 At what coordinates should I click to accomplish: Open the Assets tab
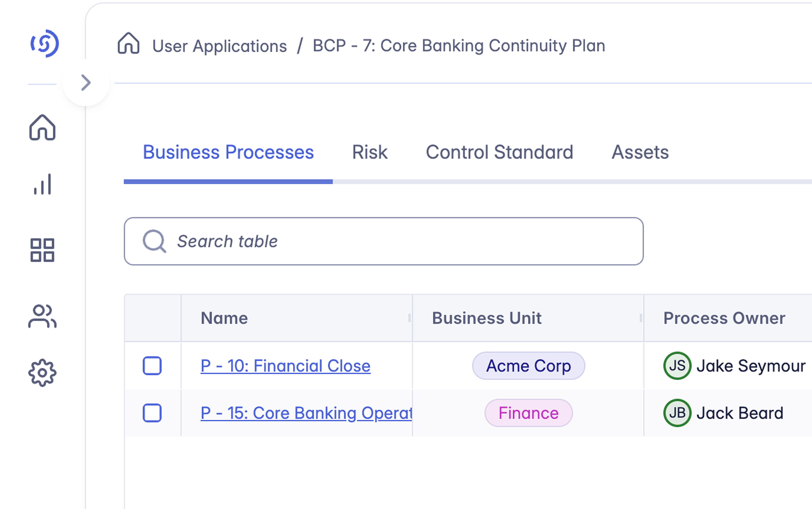pyautogui.click(x=640, y=152)
